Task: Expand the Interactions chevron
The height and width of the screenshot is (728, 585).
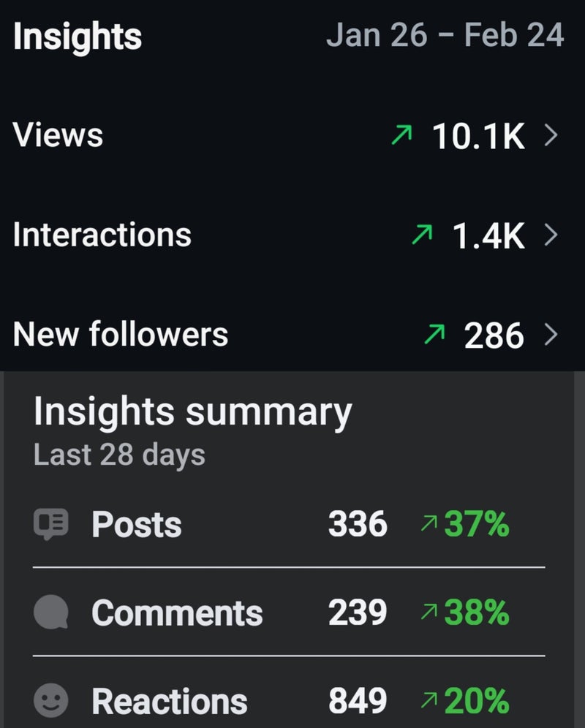Action: click(551, 235)
